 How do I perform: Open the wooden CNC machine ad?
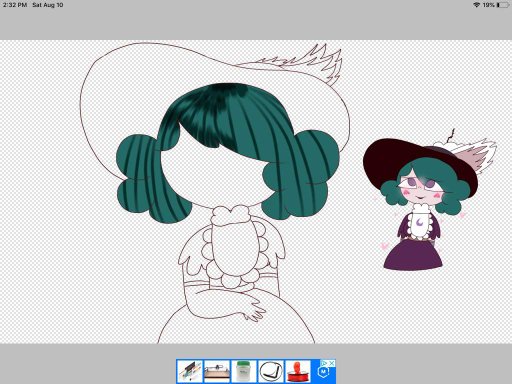pos(217,371)
